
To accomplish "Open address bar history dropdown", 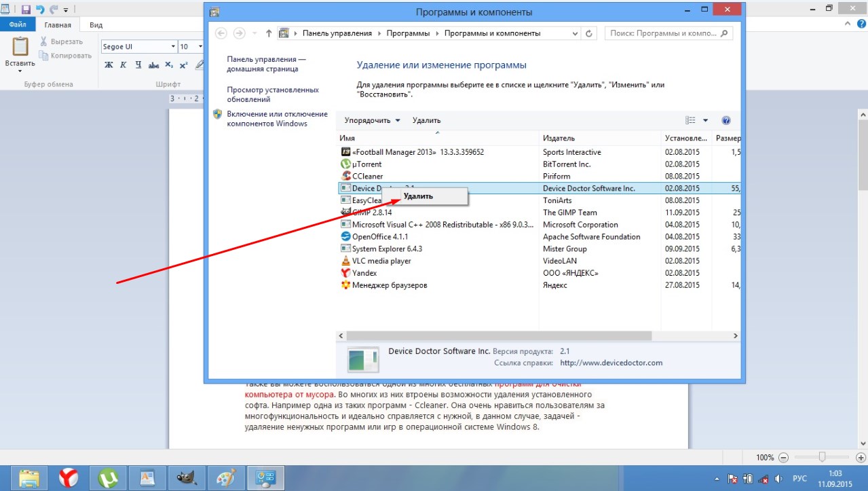I will (575, 33).
